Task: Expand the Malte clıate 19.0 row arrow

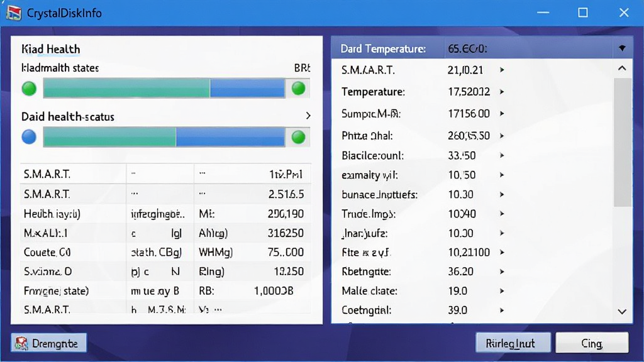Action: (x=502, y=291)
